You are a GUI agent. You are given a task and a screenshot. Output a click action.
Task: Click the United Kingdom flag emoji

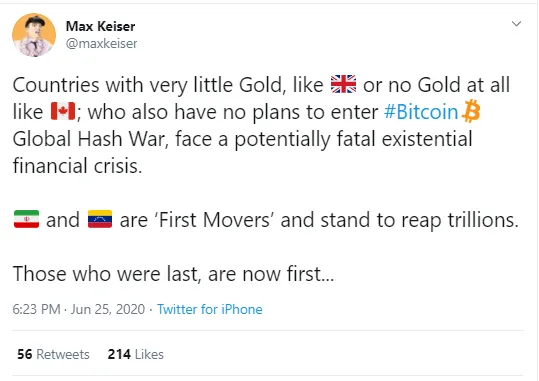pyautogui.click(x=343, y=84)
